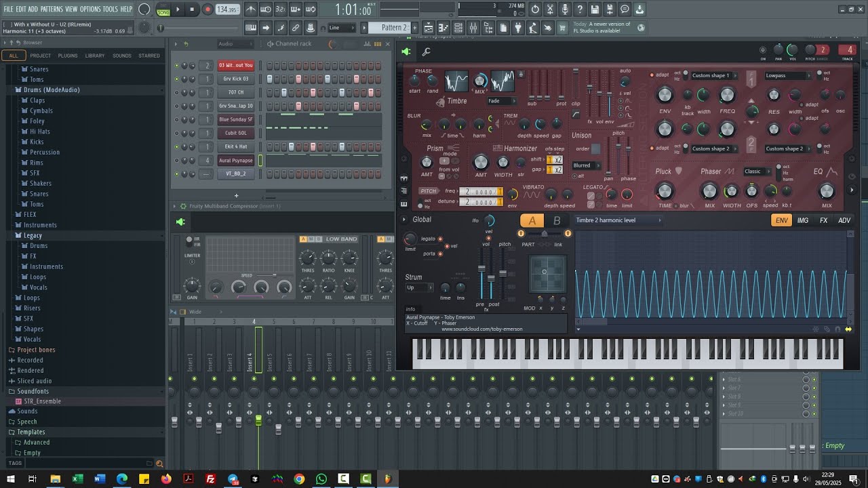Open the Pattern 2 selector dropdown

click(x=394, y=28)
